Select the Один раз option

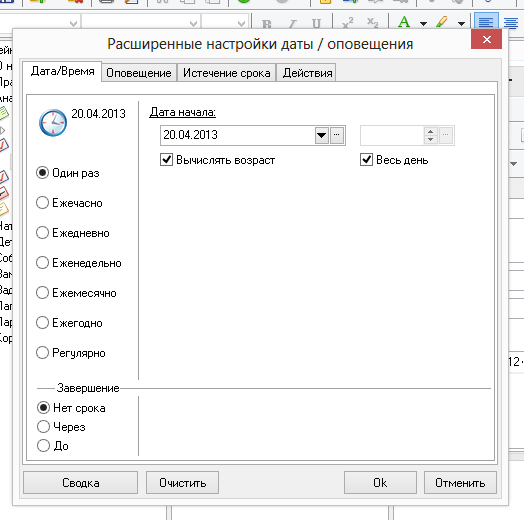click(68, 173)
